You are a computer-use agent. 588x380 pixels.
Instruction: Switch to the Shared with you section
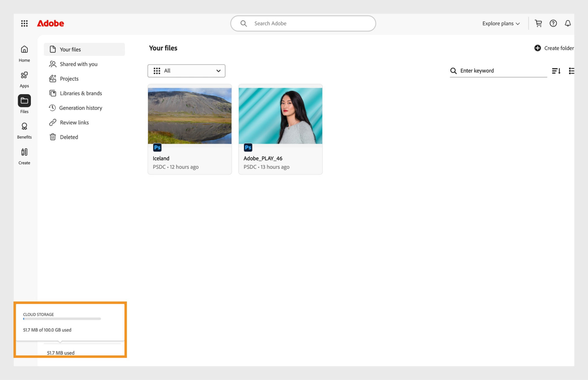click(79, 64)
